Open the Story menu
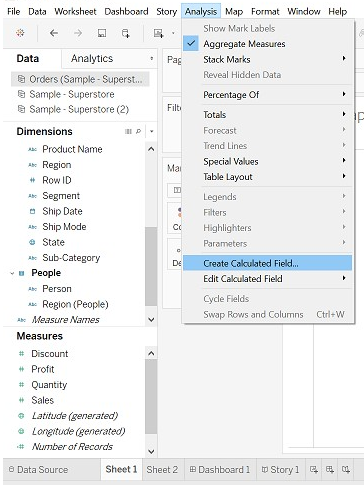364x485 pixels. (166, 12)
